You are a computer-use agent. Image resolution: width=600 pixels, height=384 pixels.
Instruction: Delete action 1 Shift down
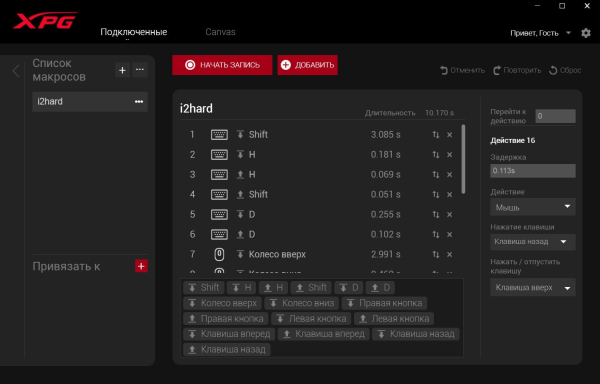pyautogui.click(x=450, y=135)
